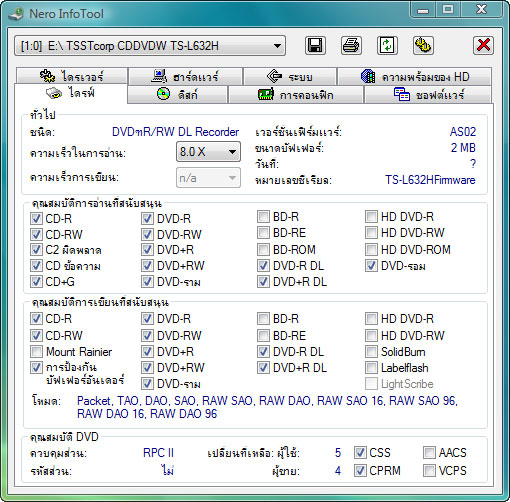This screenshot has height=502, width=510.
Task: Click the green refresh arrows icon
Action: pyautogui.click(x=387, y=45)
